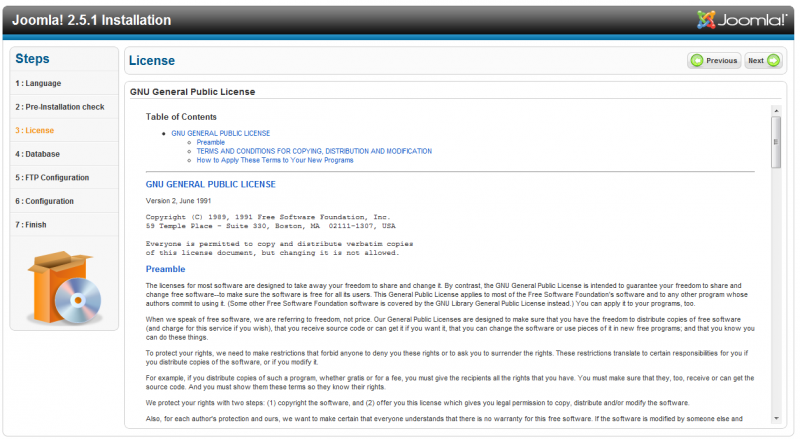Click the 'Version 2, June 1991' text
Image resolution: width=800 pixels, height=439 pixels.
pyautogui.click(x=178, y=201)
